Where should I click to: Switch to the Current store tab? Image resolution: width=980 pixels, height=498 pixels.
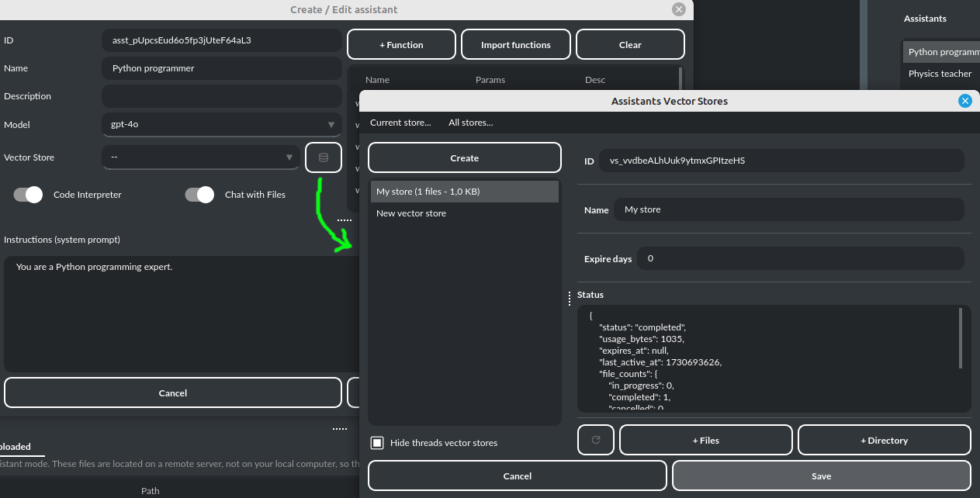coord(401,122)
